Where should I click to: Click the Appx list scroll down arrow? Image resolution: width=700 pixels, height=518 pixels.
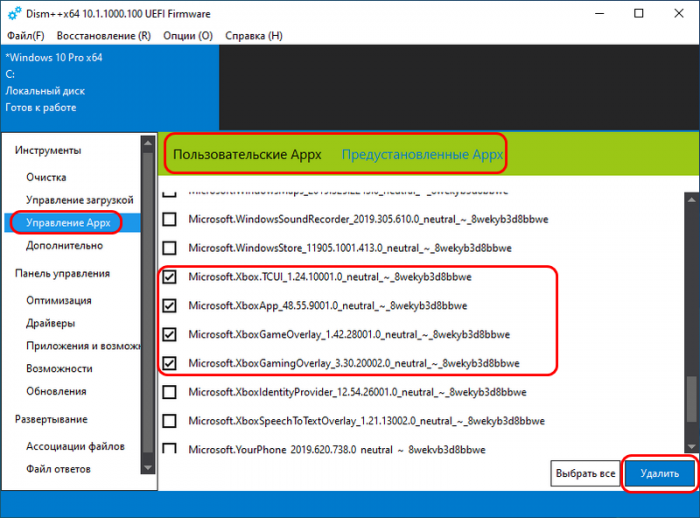[691, 446]
